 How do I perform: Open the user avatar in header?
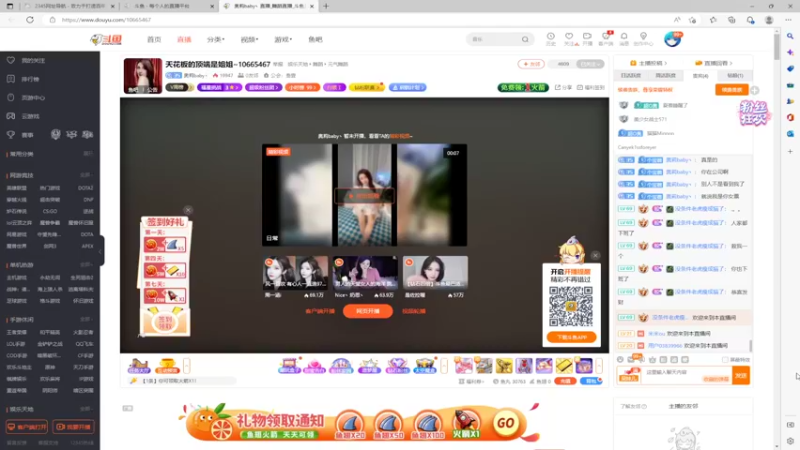672,39
